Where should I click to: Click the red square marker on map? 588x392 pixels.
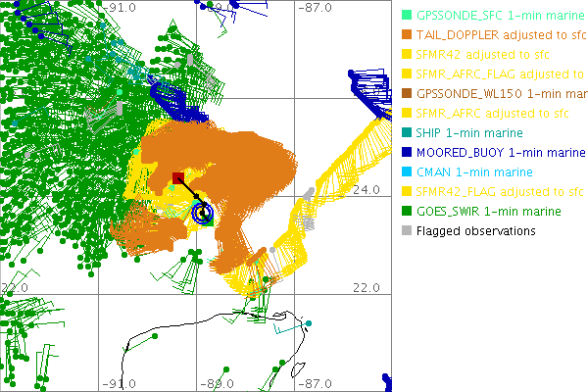click(x=177, y=177)
